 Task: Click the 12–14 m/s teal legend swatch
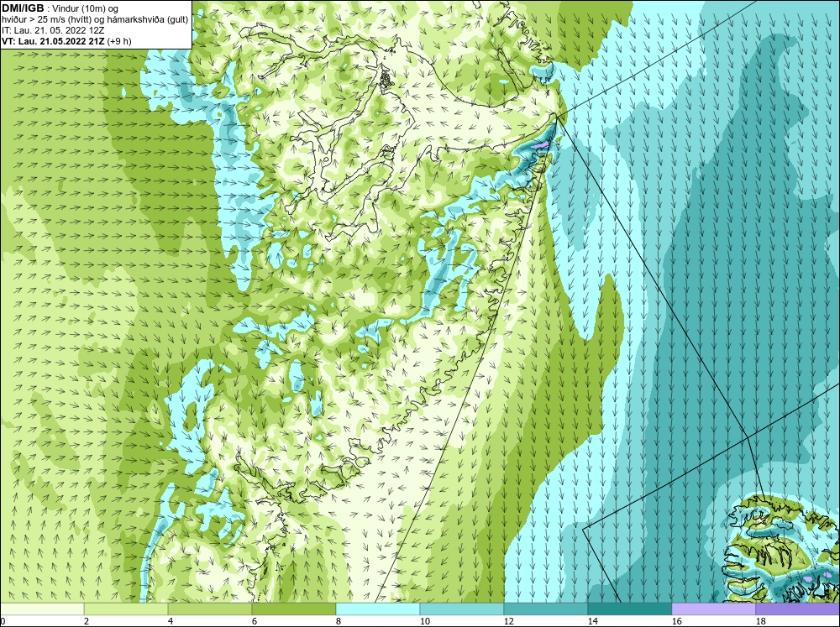[x=546, y=609]
